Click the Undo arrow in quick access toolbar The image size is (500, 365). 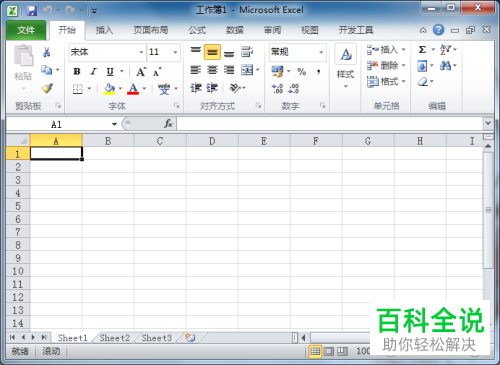pos(47,11)
